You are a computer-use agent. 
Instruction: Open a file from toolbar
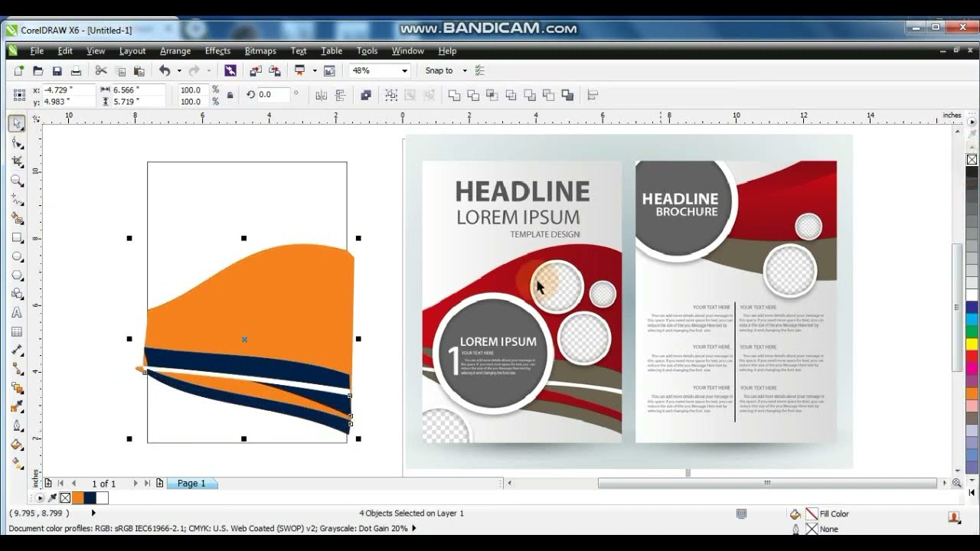click(x=38, y=70)
